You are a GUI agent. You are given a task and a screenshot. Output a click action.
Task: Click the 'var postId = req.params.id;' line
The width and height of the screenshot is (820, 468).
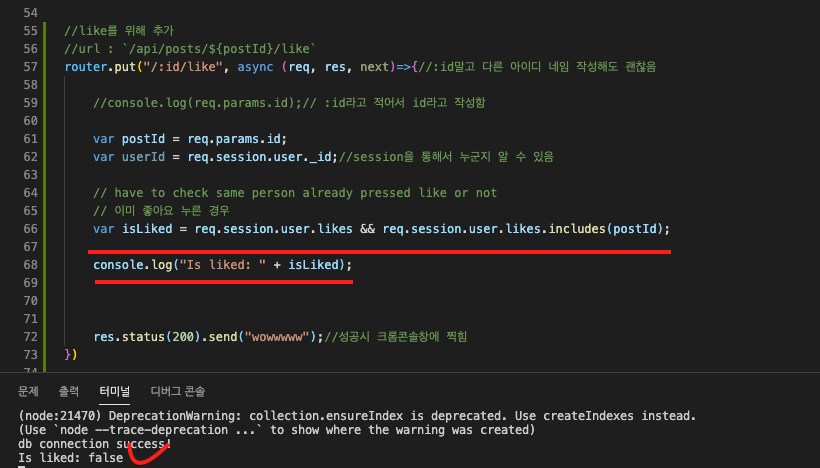pos(190,139)
